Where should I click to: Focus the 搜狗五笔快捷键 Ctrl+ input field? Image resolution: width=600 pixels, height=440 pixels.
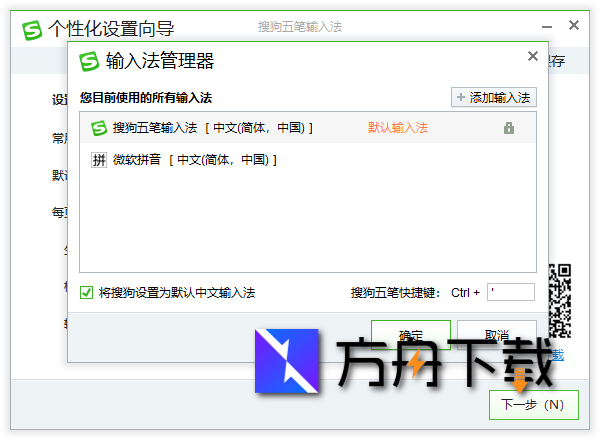[510, 292]
